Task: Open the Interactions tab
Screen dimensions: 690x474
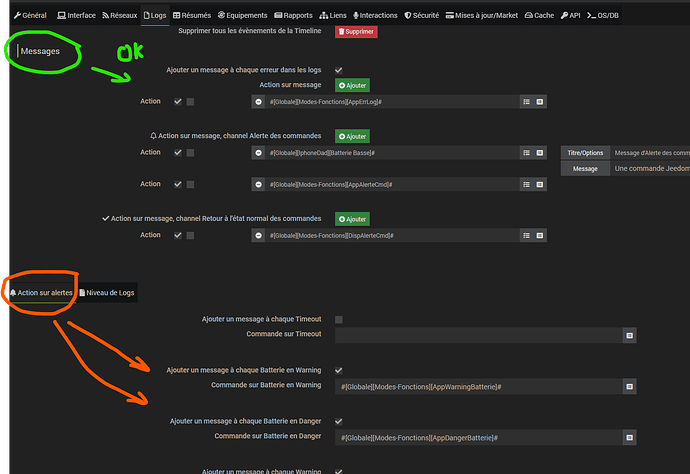Action: [x=375, y=15]
